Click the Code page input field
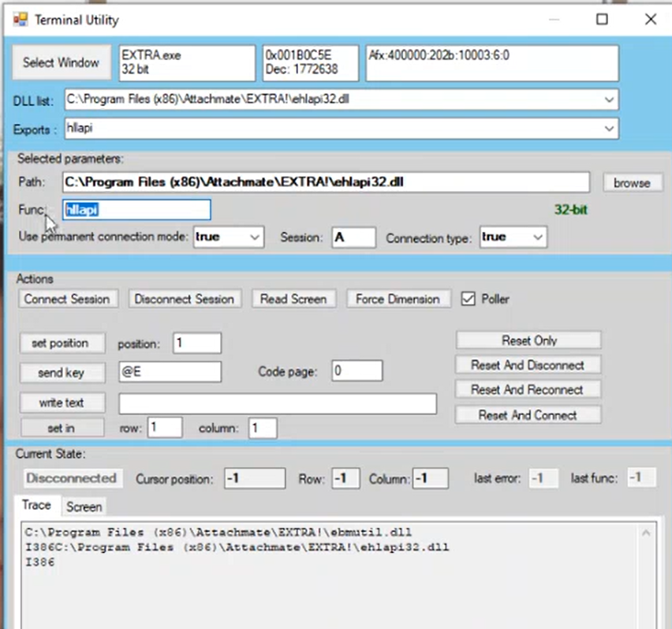Viewport: 672px width, 629px height. (357, 370)
